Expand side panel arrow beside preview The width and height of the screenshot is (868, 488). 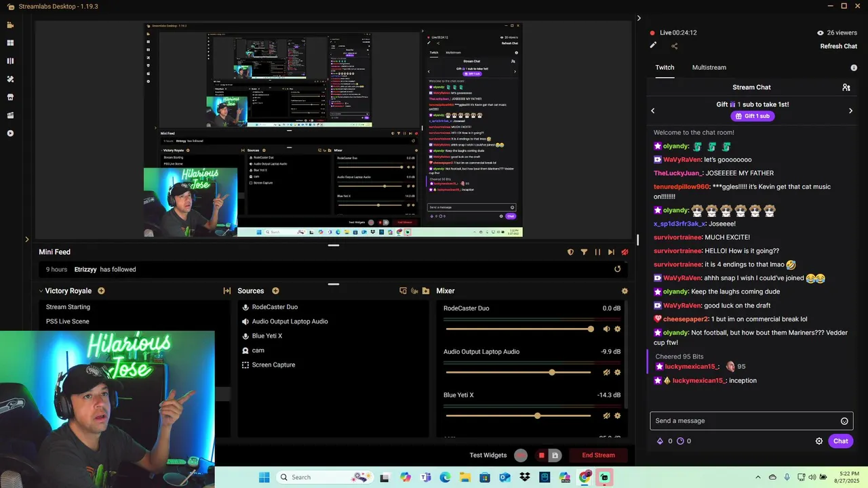27,239
